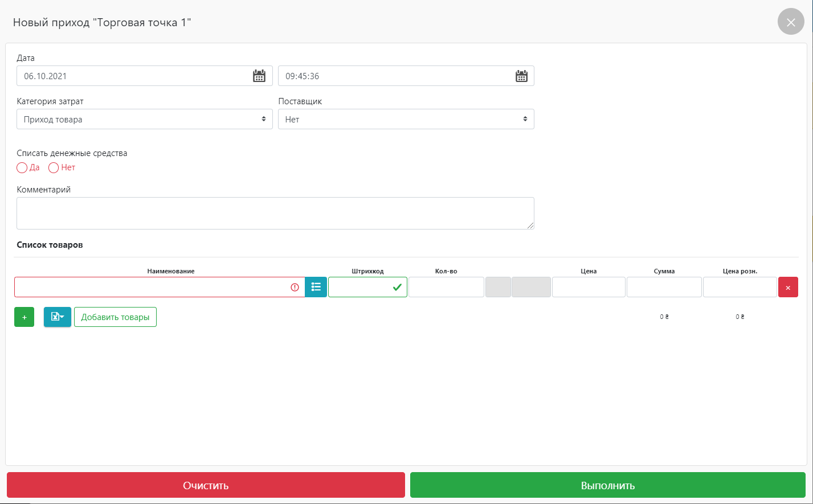Click the green plus add row button

tap(24, 317)
